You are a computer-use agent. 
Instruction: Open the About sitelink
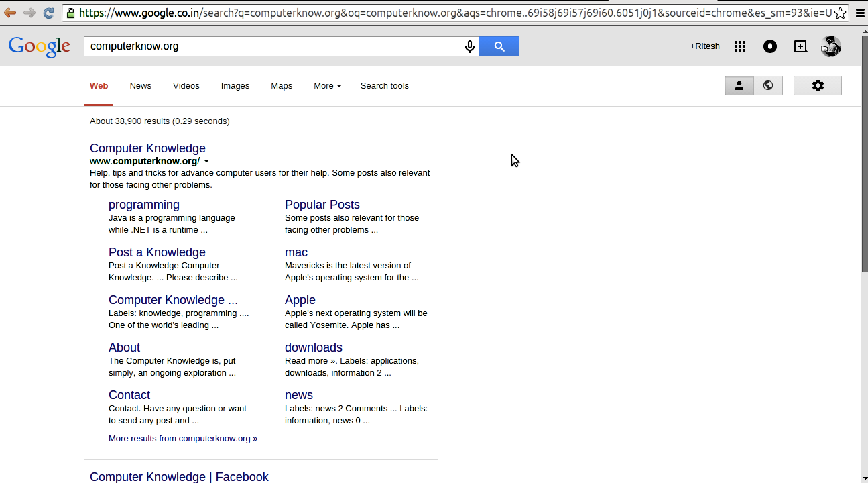tap(124, 347)
